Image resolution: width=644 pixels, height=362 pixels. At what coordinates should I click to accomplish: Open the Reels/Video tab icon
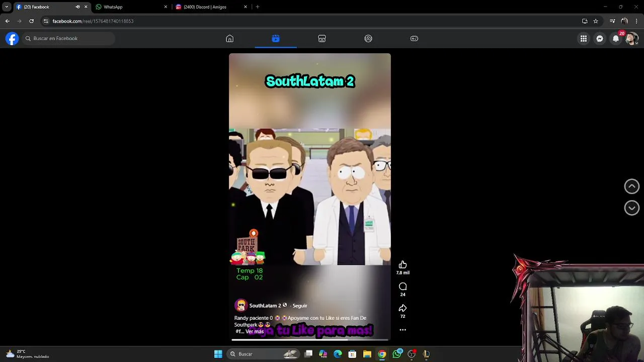coord(276,39)
